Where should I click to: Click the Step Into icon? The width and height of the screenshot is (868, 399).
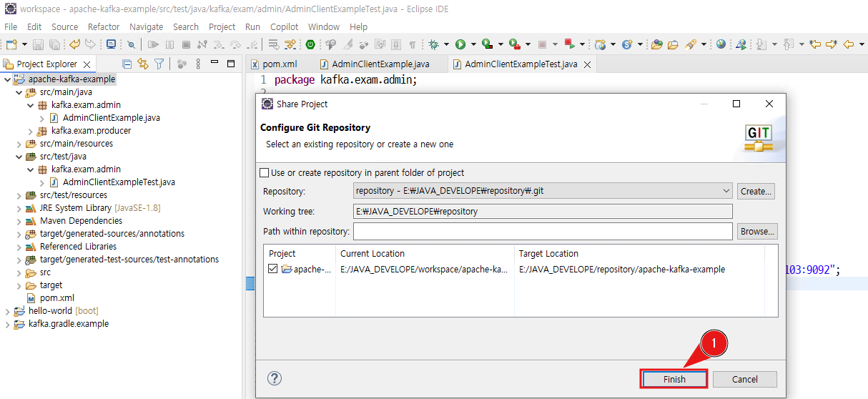coord(219,44)
